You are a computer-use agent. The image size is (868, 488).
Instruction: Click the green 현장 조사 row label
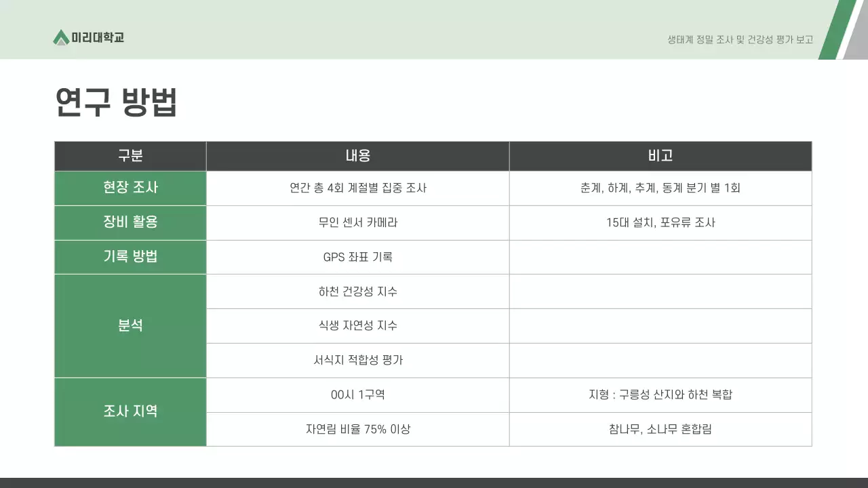[x=130, y=188]
